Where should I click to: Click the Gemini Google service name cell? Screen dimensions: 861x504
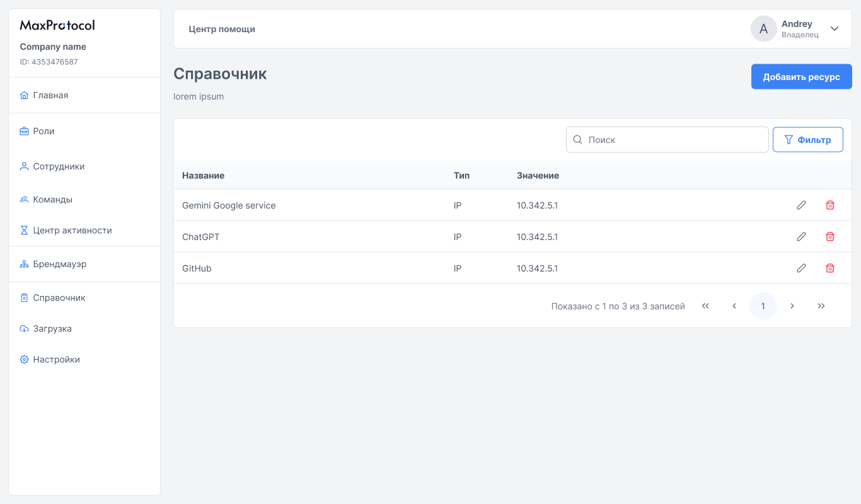[x=229, y=205]
